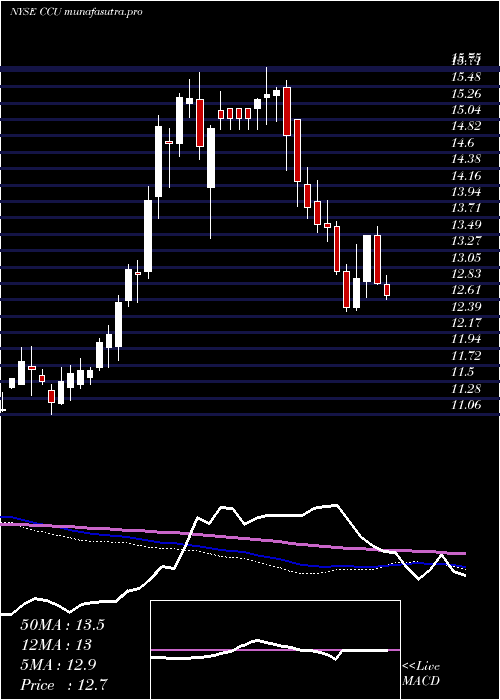Click the <<Live MACD label
Viewport: 500px width, 700px height.
pyautogui.click(x=421, y=674)
